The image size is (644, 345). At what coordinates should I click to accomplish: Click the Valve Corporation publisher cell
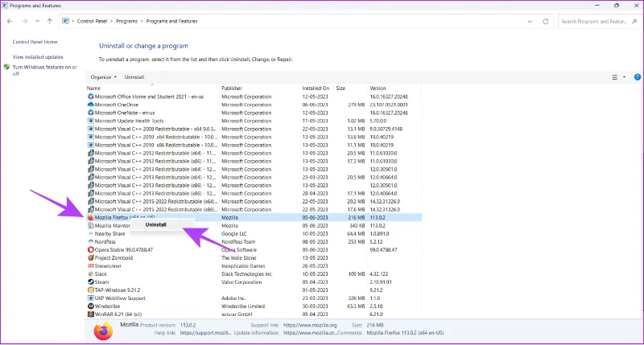pyautogui.click(x=242, y=281)
